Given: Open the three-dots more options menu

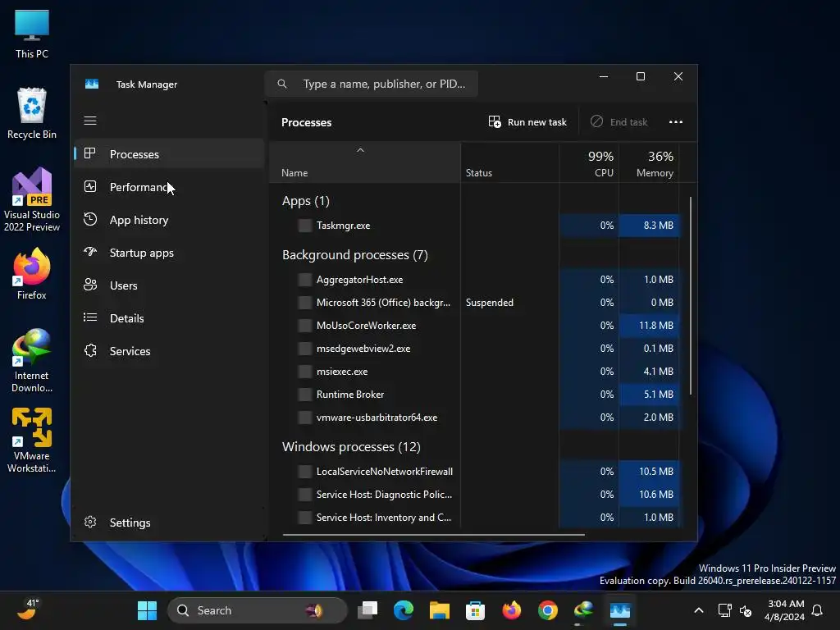Looking at the screenshot, I should 676,122.
